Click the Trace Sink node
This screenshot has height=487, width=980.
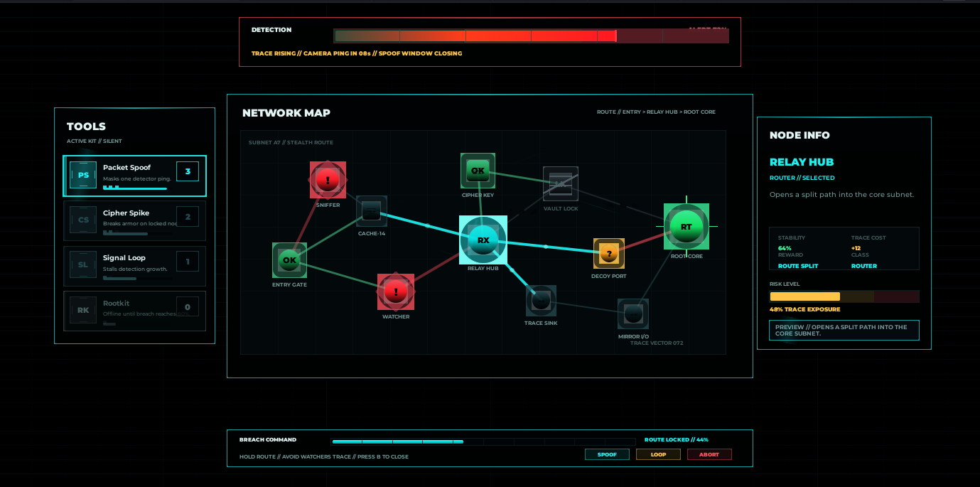[541, 301]
